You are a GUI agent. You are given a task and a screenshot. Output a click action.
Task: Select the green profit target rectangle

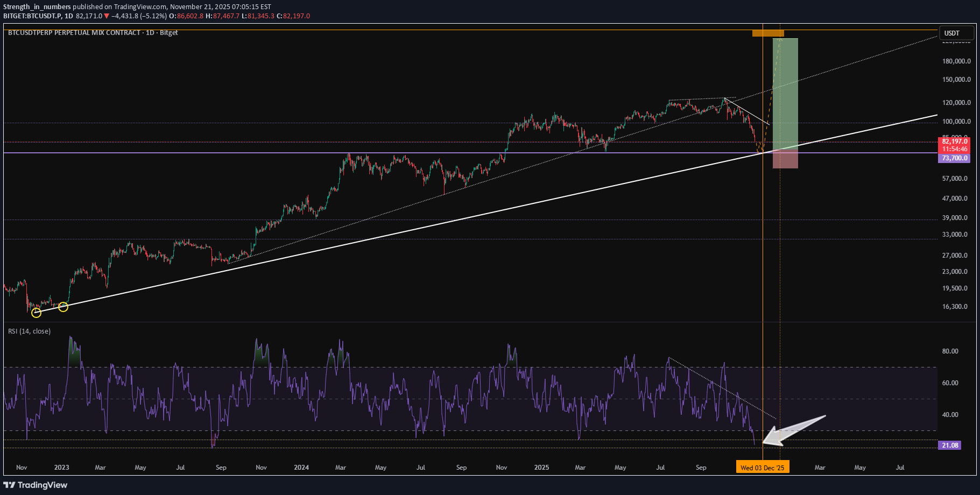click(785, 94)
